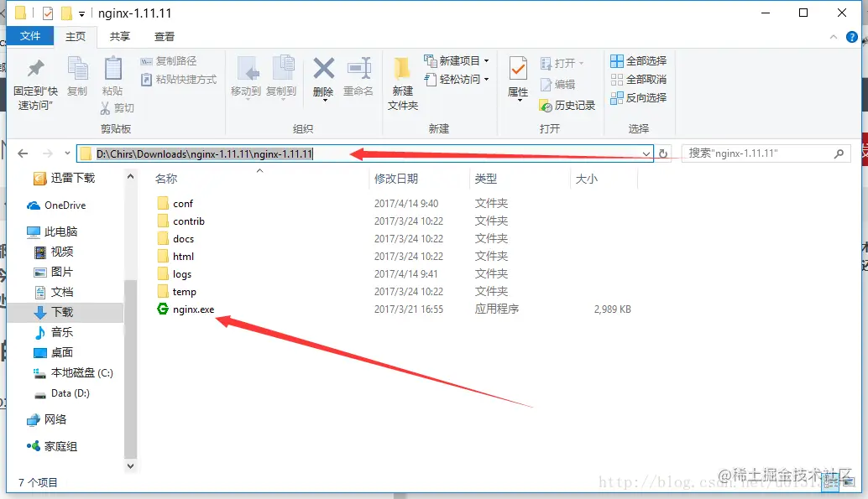868x499 pixels.
Task: Click Invert Selection (反向选择)
Action: (638, 98)
